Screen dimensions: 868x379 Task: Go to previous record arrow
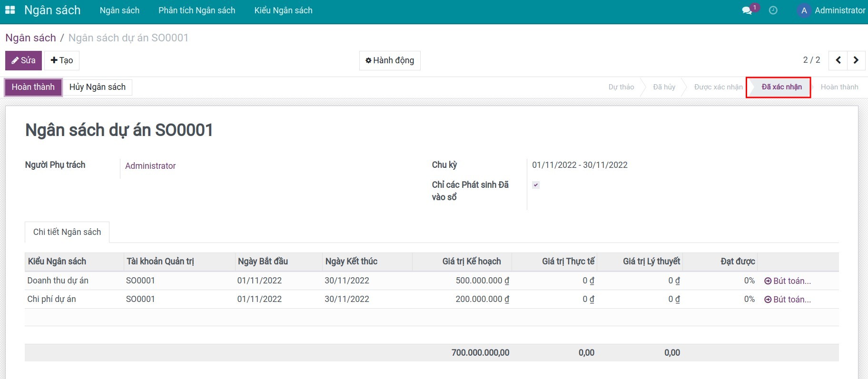click(838, 60)
